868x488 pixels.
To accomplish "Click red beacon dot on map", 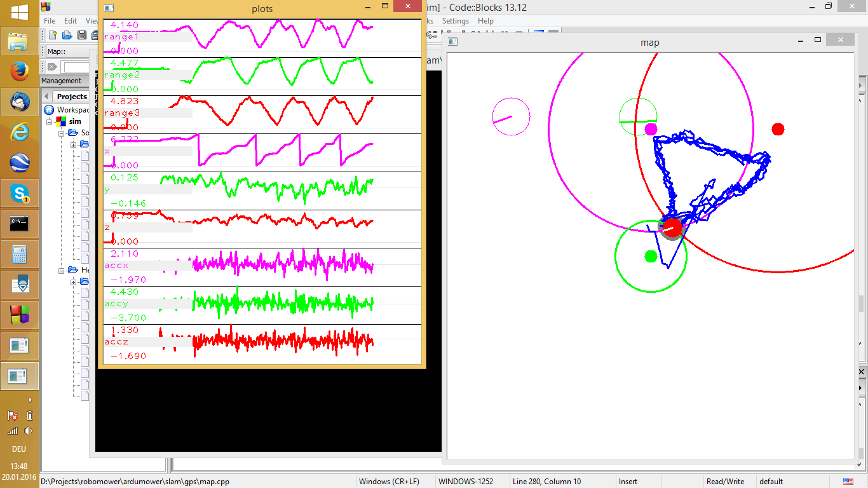I will click(x=778, y=129).
